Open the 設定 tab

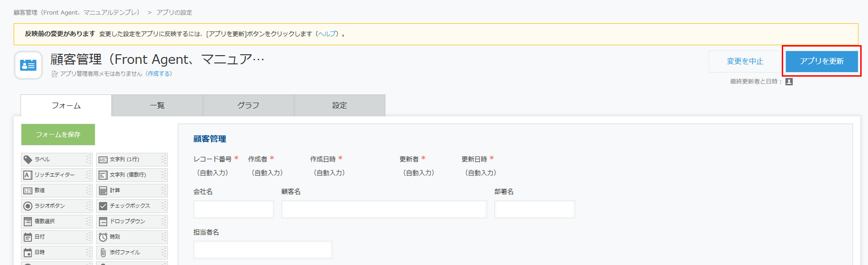(x=340, y=106)
